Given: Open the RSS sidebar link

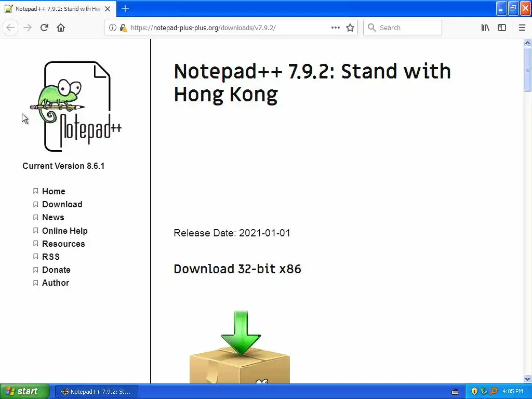Looking at the screenshot, I should pyautogui.click(x=51, y=257).
